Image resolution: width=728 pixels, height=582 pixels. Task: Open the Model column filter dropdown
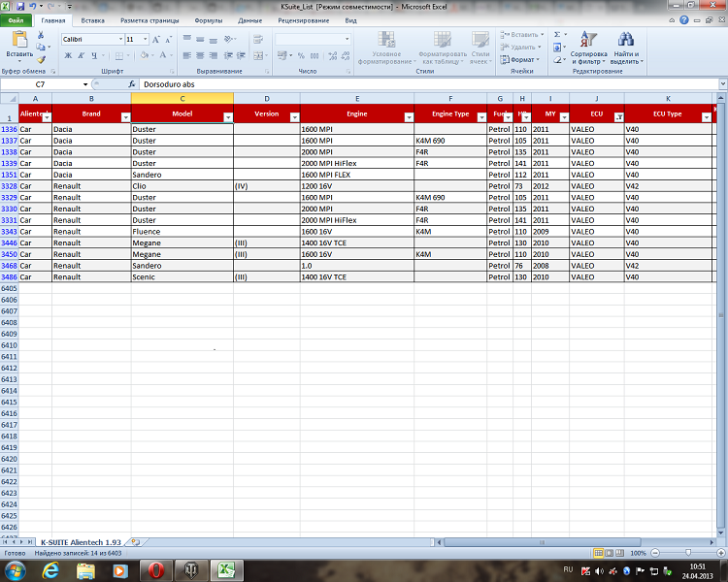coord(227,116)
